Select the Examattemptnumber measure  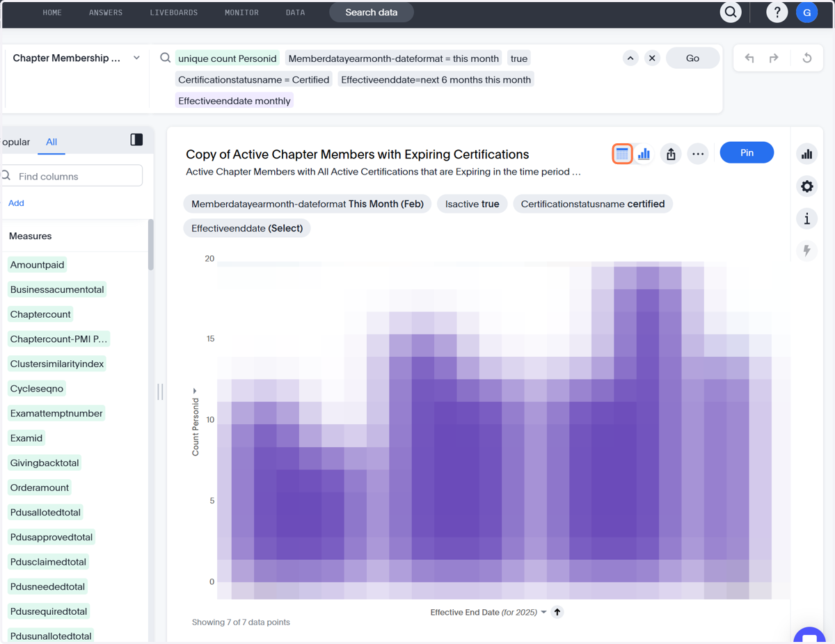56,413
